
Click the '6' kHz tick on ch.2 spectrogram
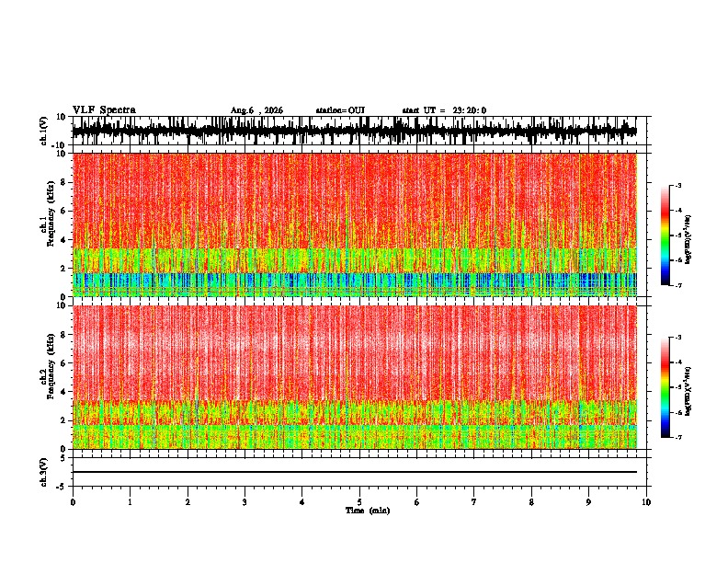pyautogui.click(x=63, y=363)
